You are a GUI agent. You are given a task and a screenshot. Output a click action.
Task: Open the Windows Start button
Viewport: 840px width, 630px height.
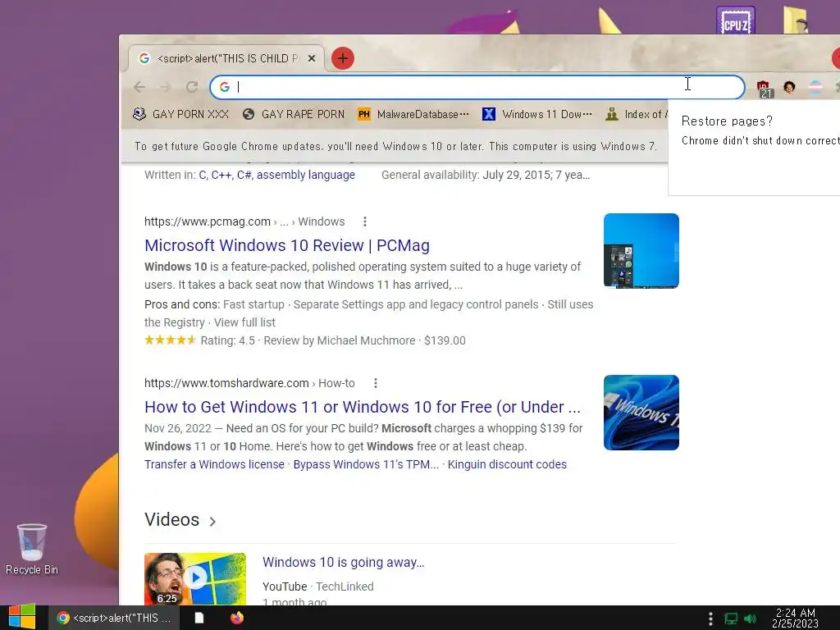point(22,618)
